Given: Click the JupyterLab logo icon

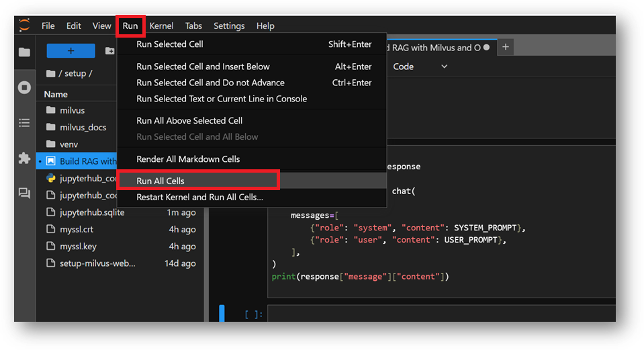Looking at the screenshot, I should click(25, 26).
